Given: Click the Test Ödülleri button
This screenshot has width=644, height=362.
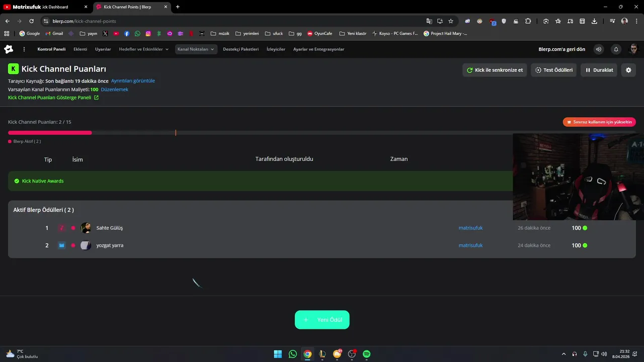Looking at the screenshot, I should (x=553, y=70).
